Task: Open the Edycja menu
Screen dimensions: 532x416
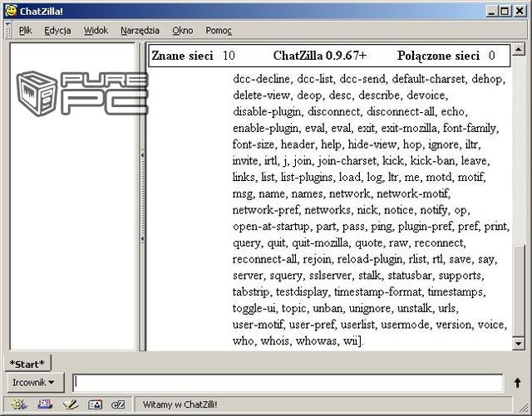Action: [57, 30]
